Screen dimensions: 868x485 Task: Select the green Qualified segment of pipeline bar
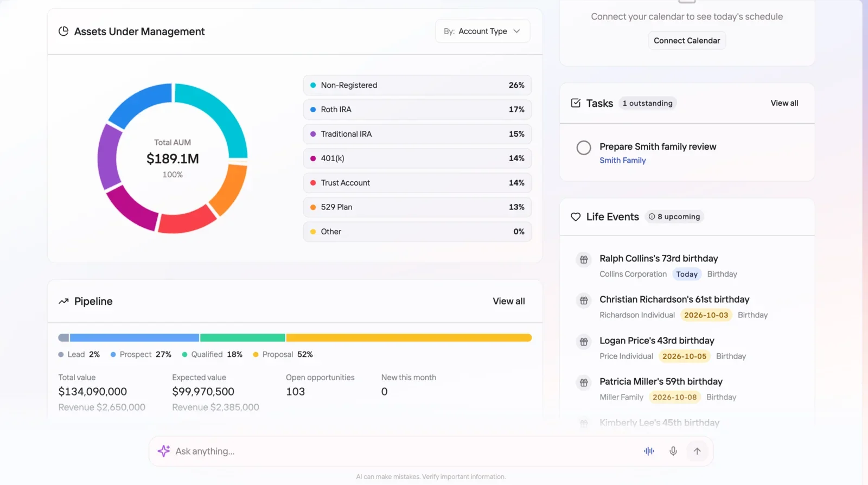point(242,338)
